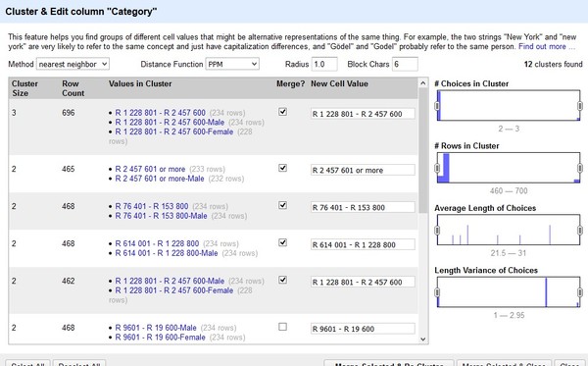Grab left handle of 'Average Length of Choices' slider
Image resolution: width=588 pixels, height=366 pixels.
tap(437, 231)
